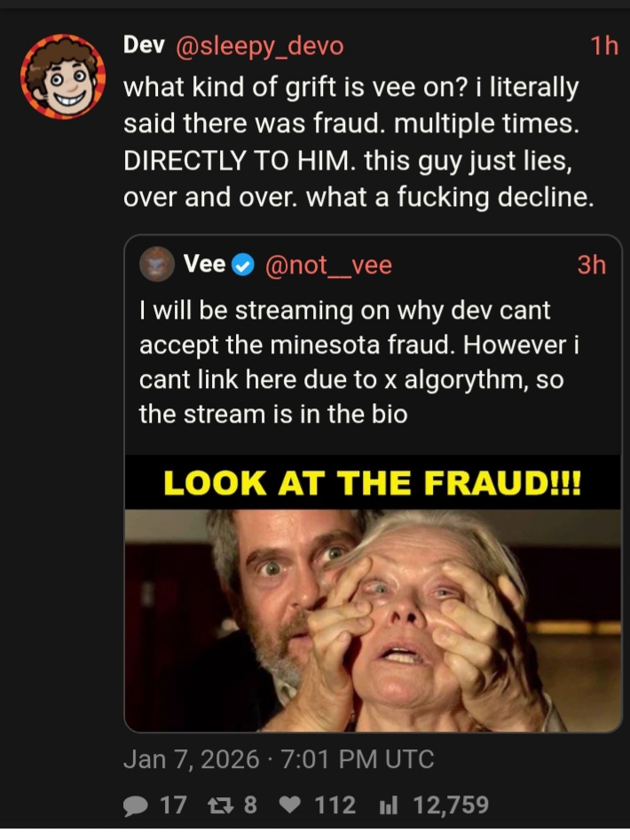Click the 112 likes count
The width and height of the screenshot is (630, 840).
[335, 805]
